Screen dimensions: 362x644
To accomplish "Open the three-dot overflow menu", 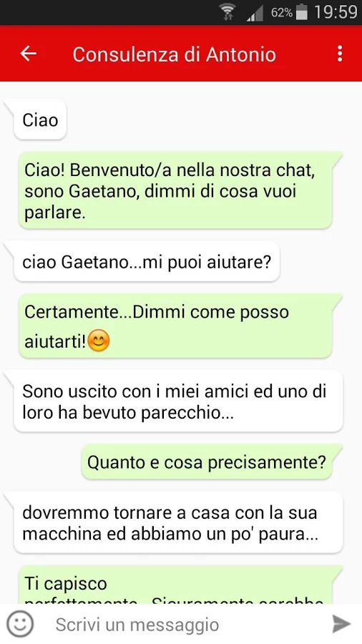I will coord(339,54).
